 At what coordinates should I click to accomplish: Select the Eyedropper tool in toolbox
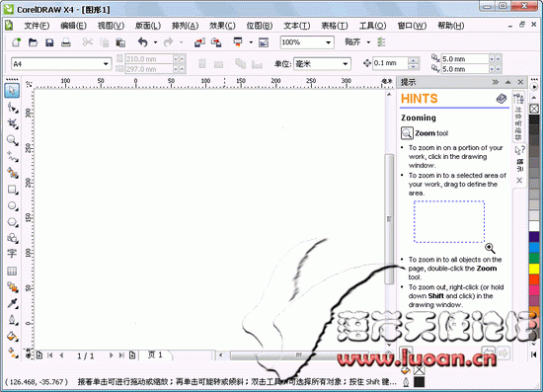[x=12, y=303]
